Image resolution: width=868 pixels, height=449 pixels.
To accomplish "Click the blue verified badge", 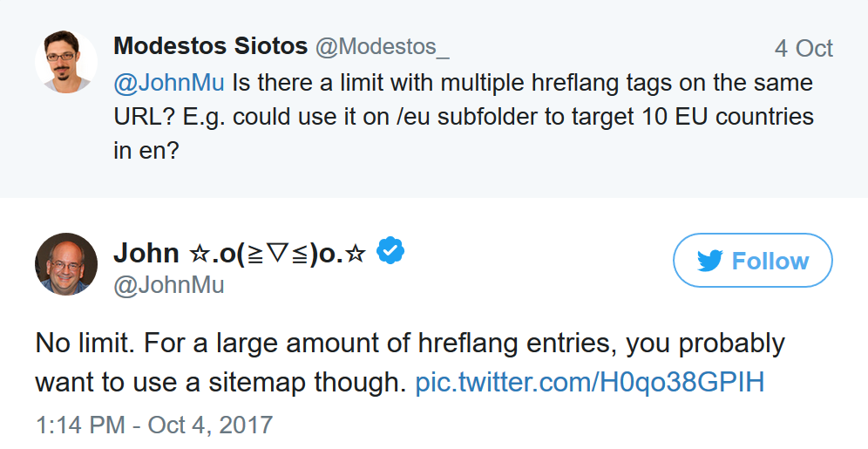I will [x=390, y=252].
